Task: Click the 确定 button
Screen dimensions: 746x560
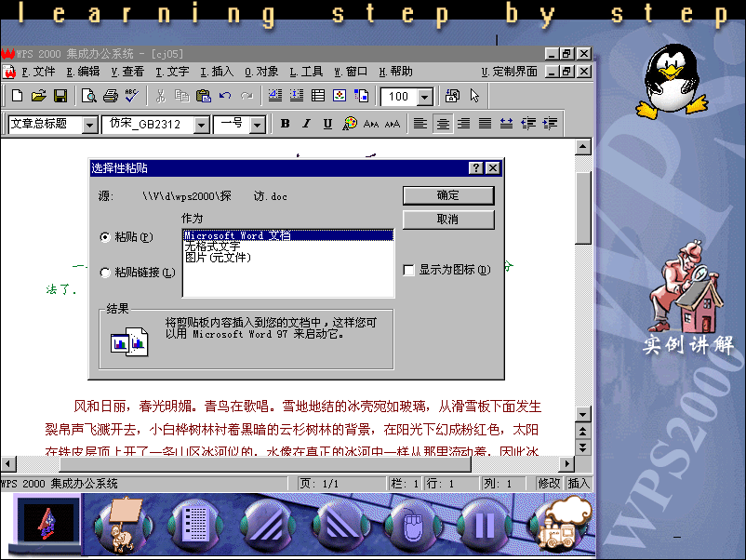Action: pos(447,195)
